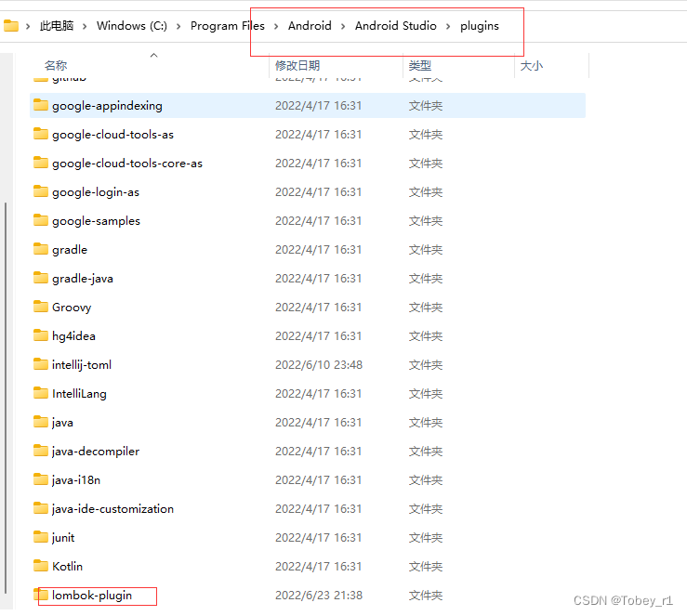
Task: Click folder icon of google-appindexing
Action: (41, 105)
